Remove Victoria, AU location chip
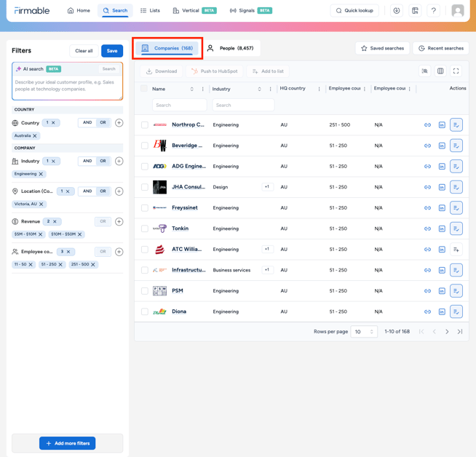This screenshot has width=476, height=457. (x=41, y=204)
